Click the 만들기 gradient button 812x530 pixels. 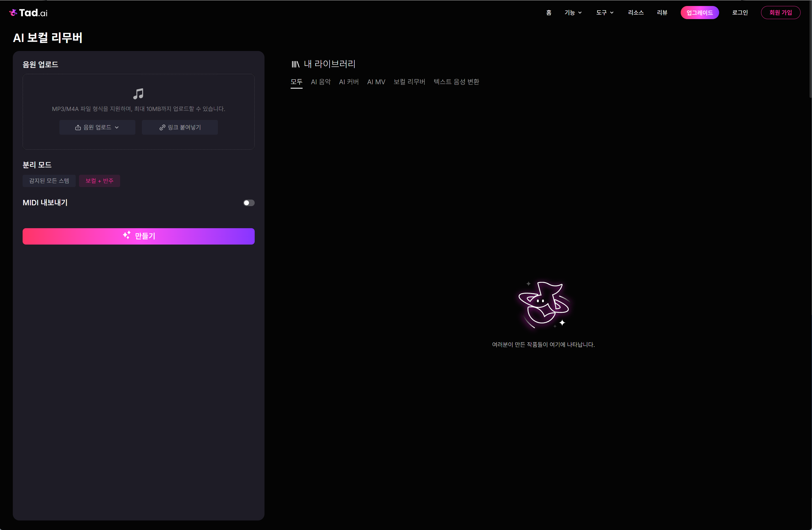tap(139, 236)
